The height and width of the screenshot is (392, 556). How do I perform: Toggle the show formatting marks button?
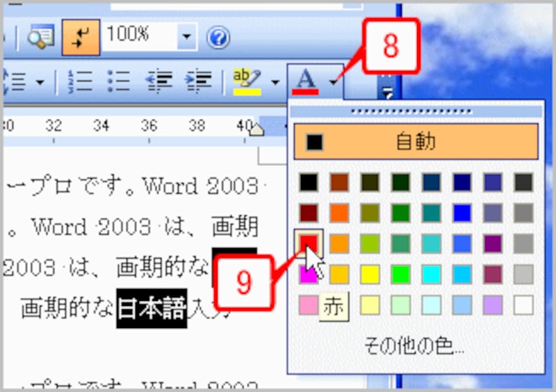[81, 38]
